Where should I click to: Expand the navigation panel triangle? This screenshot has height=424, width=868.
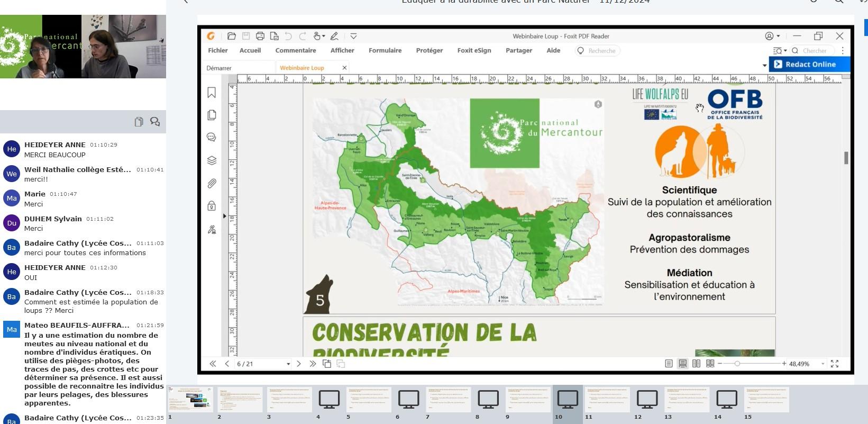(x=224, y=216)
